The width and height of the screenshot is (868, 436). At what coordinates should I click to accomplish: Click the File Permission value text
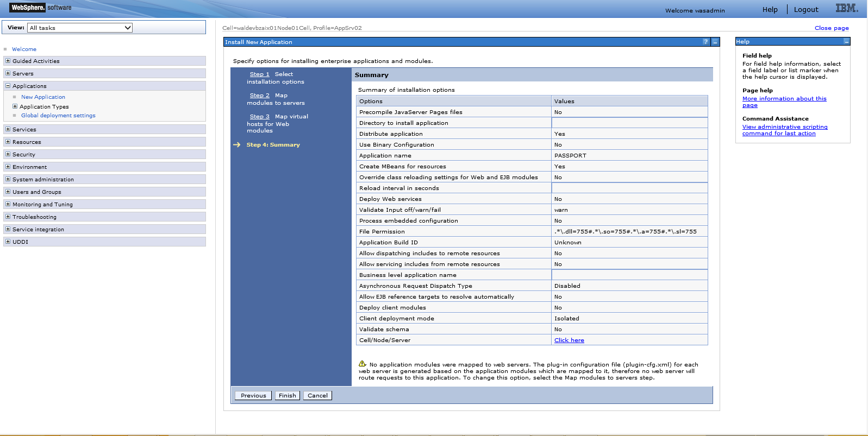[x=626, y=232]
